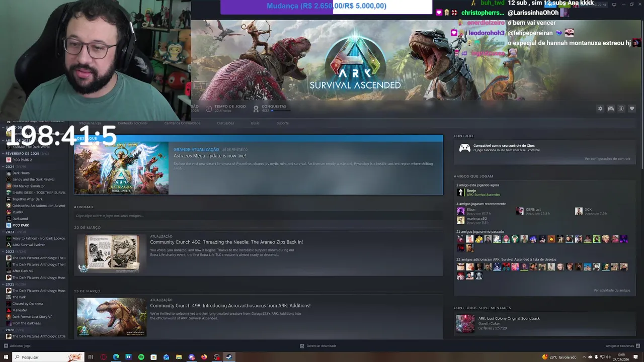Screen dimensions: 644x362
Task: Expand Windows system tray hidden icons
Action: 584,357
